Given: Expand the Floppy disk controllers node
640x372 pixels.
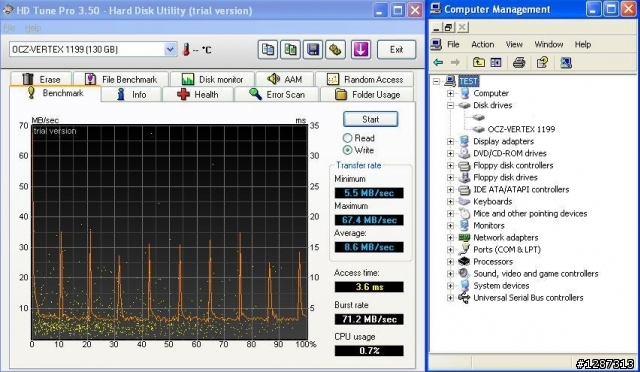Looking at the screenshot, I should (x=450, y=165).
